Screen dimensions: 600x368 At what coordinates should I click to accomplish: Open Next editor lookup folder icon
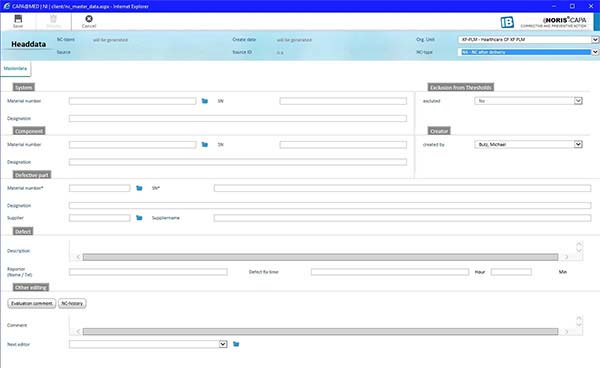236,344
